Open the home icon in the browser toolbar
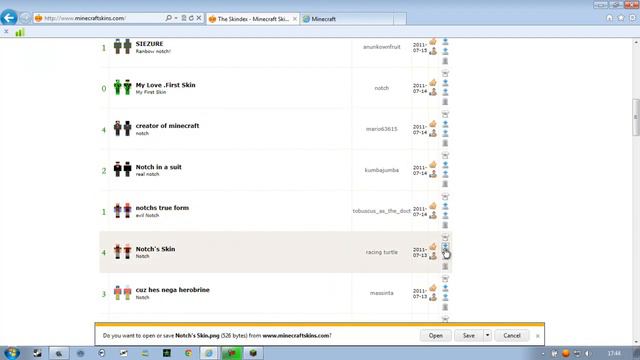The height and width of the screenshot is (360, 640). click(x=609, y=18)
